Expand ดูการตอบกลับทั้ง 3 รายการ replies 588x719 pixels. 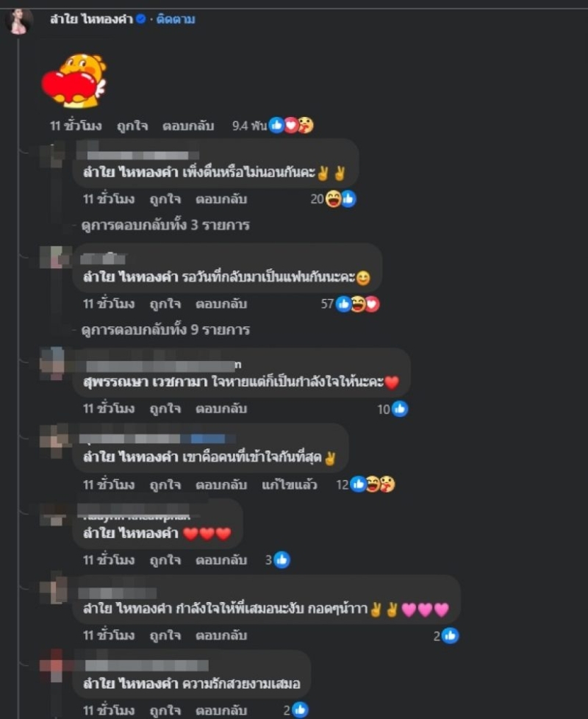165,225
